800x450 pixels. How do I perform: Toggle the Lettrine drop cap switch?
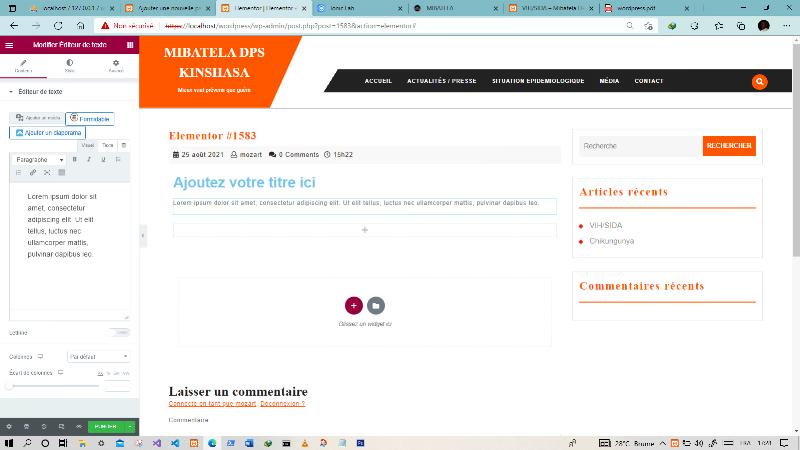119,333
